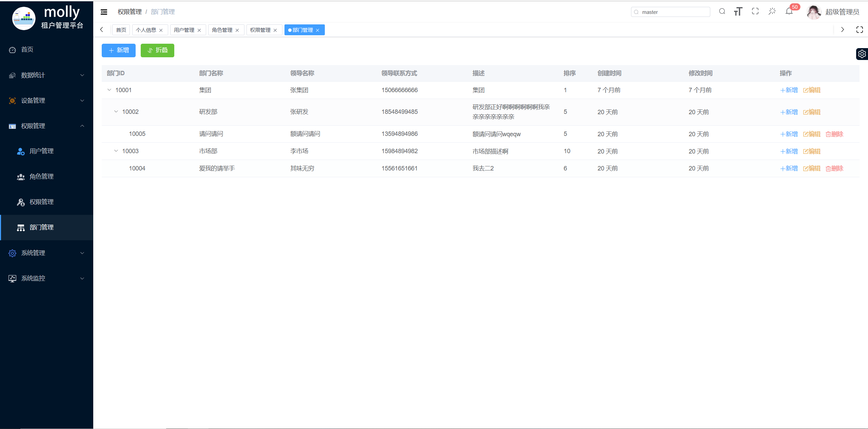Open font size adjustment icon
Image resolution: width=868 pixels, height=429 pixels.
pyautogui.click(x=738, y=12)
